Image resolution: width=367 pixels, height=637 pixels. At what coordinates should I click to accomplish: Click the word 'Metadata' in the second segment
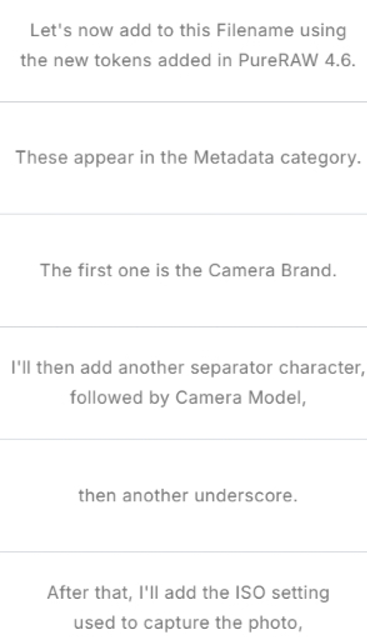(233, 158)
